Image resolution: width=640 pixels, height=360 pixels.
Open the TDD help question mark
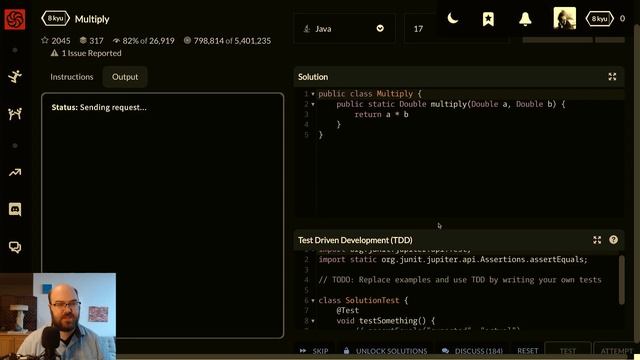pyautogui.click(x=613, y=240)
